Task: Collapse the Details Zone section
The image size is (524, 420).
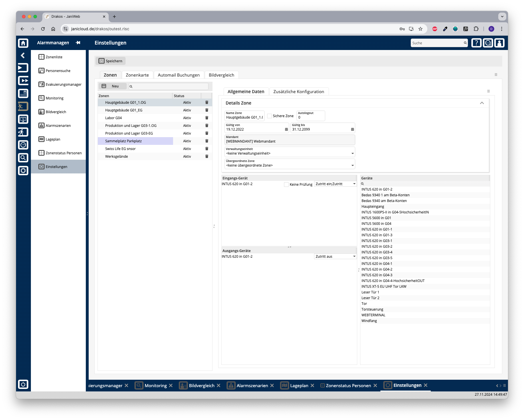Action: [482, 103]
